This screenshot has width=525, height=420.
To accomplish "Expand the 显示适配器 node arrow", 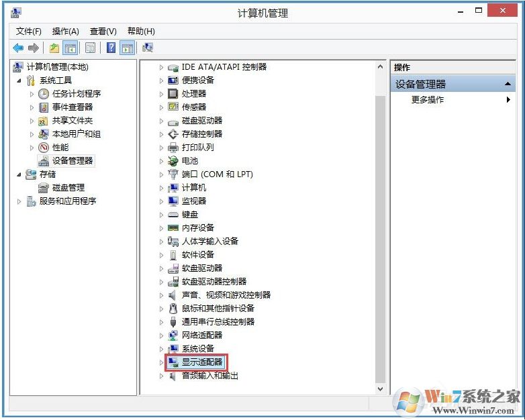I will click(161, 362).
